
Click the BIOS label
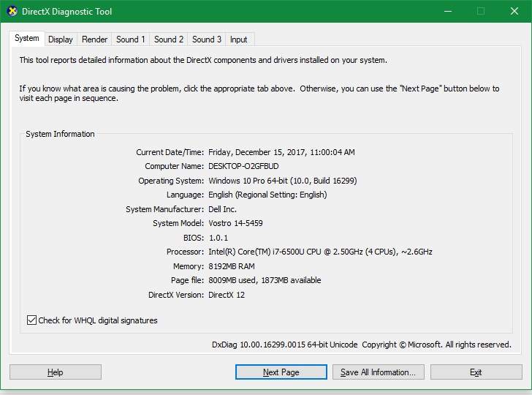[x=194, y=238]
